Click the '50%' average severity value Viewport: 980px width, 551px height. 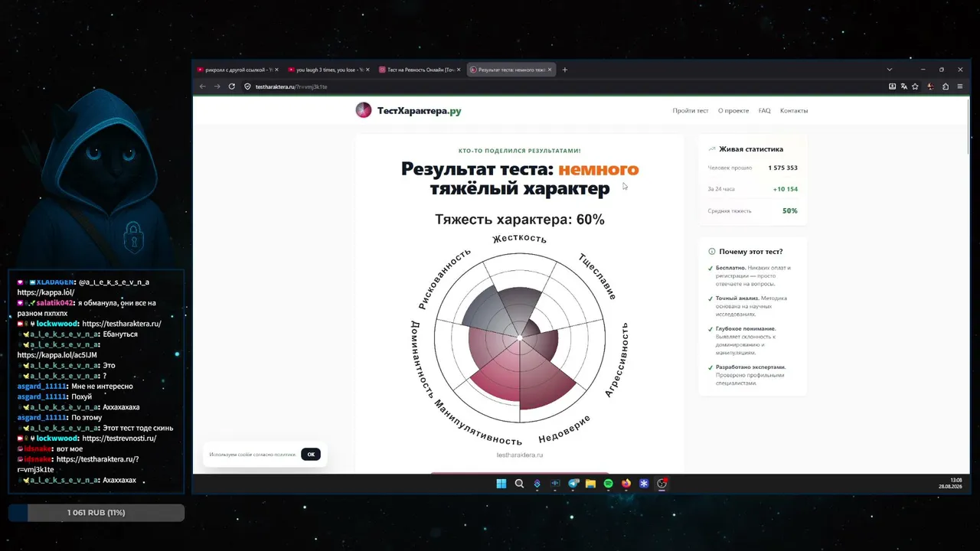[790, 210]
